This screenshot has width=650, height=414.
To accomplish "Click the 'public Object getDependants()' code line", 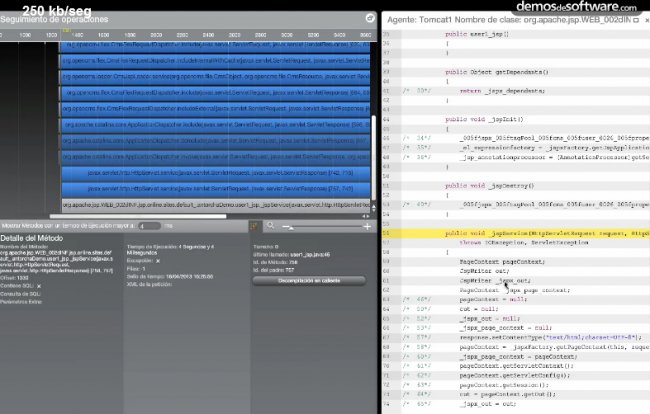I will pyautogui.click(x=497, y=72).
